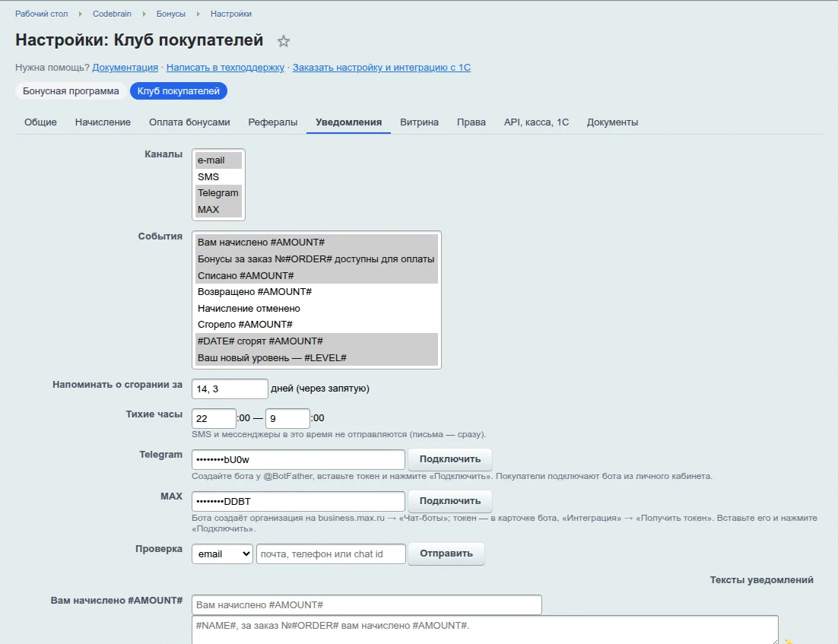Image resolution: width=838 pixels, height=644 pixels.
Task: Select Telegram in the Каналы list
Action: 218,193
